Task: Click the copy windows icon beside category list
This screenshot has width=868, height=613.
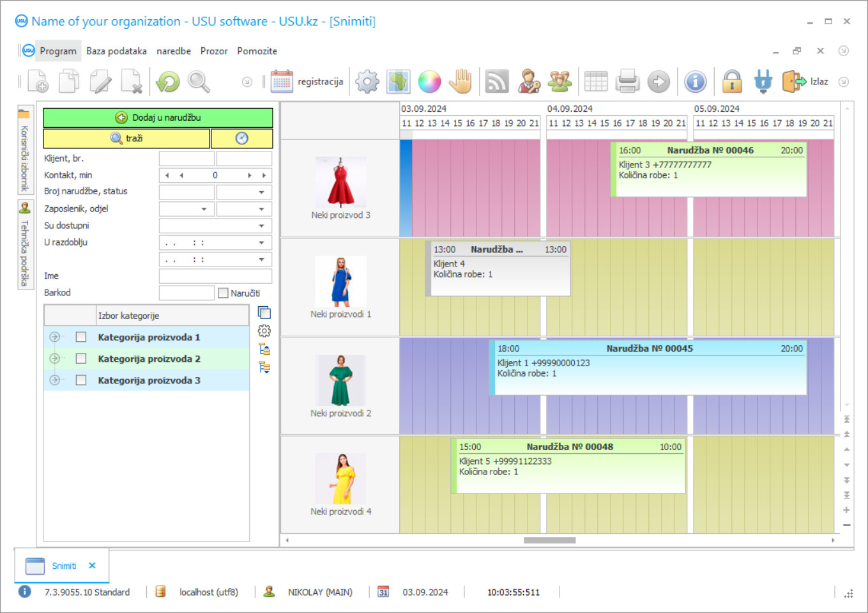Action: coord(264,313)
